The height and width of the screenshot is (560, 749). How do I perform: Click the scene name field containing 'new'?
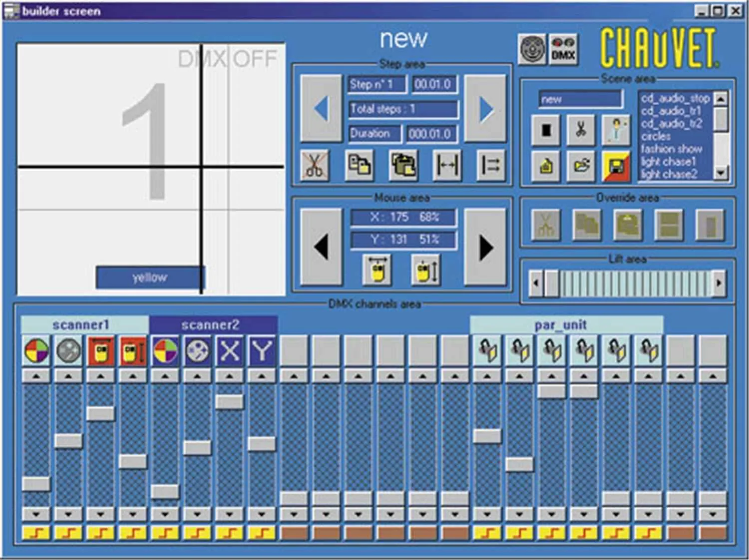pos(581,99)
